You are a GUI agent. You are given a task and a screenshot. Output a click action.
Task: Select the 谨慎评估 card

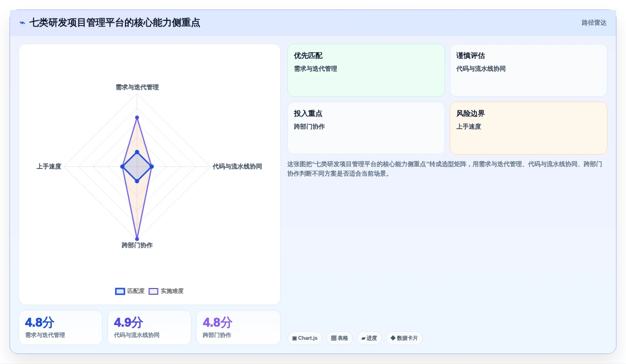pyautogui.click(x=528, y=70)
